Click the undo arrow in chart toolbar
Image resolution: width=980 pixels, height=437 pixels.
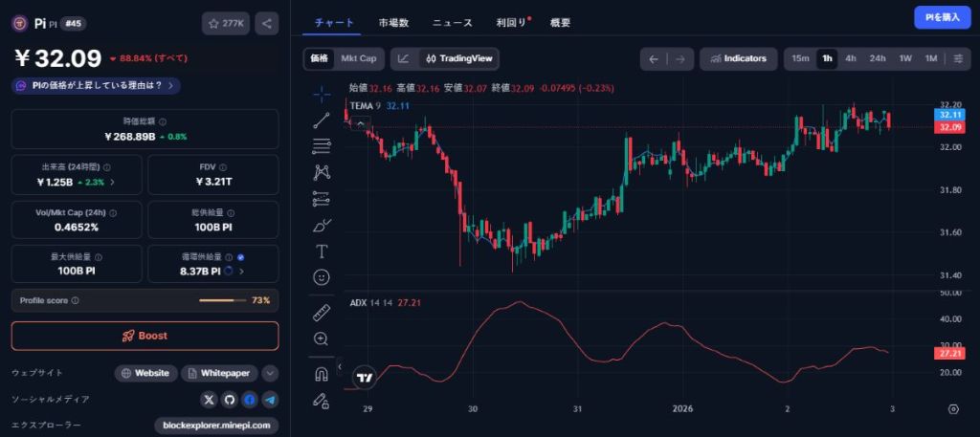click(654, 59)
